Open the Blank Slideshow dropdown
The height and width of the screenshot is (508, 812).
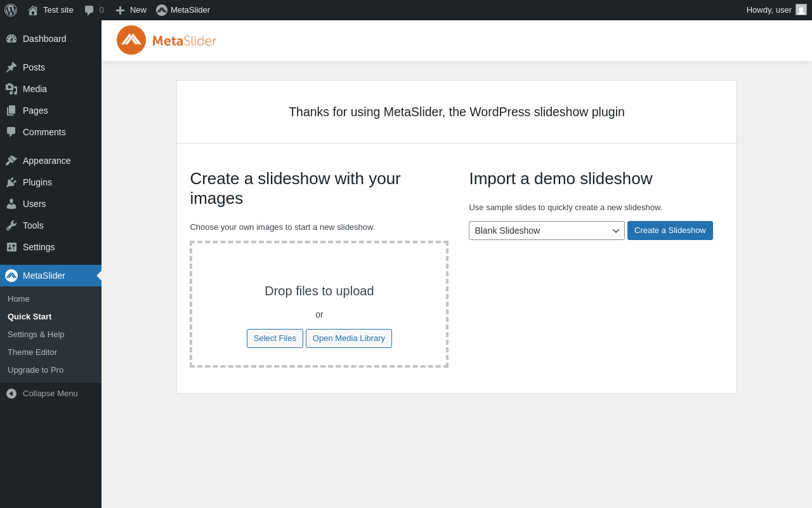pos(546,231)
